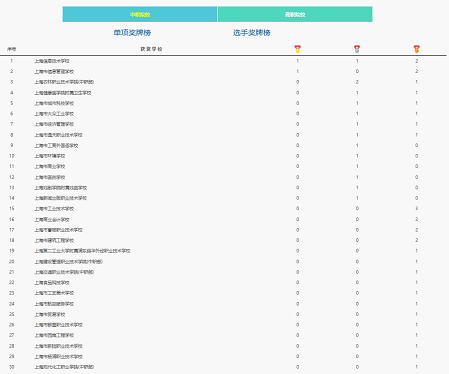
Task: Click sequence number 20 in the list
Action: click(12, 262)
